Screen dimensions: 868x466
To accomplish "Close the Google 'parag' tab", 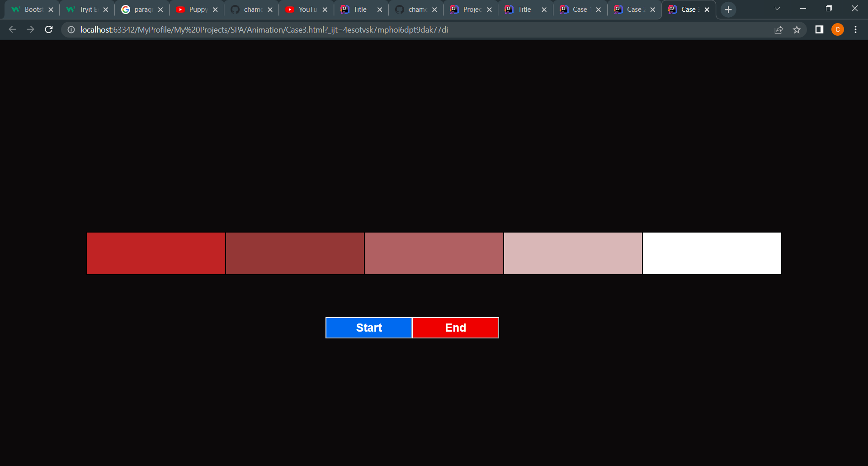I will tap(160, 10).
